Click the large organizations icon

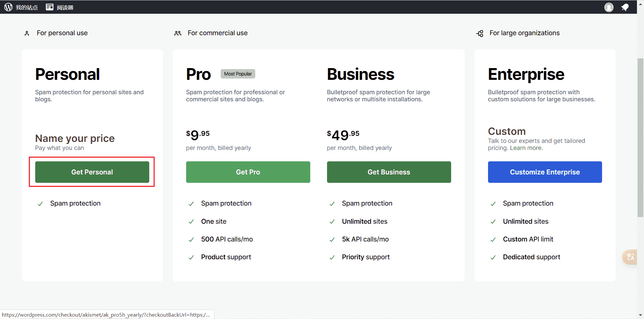[480, 33]
